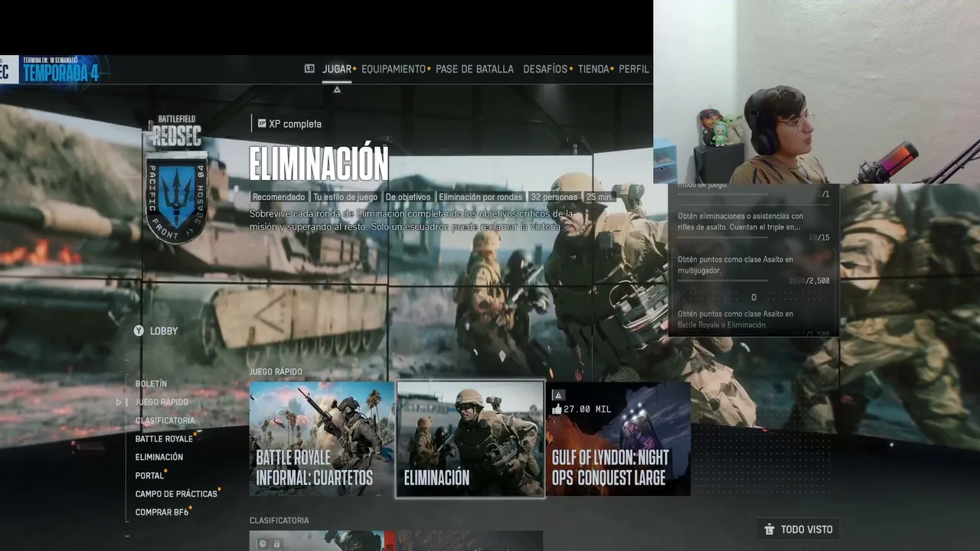Open CAMPO DE PRÁCTICAS in the side menu
Viewport: 980px width, 551px height.
(x=176, y=494)
